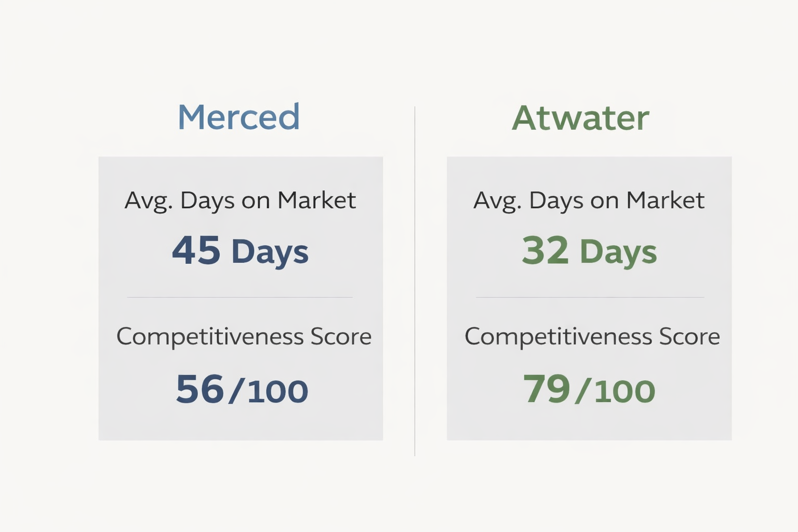Click the Atwater heading
798x532 pixels.
coord(580,118)
